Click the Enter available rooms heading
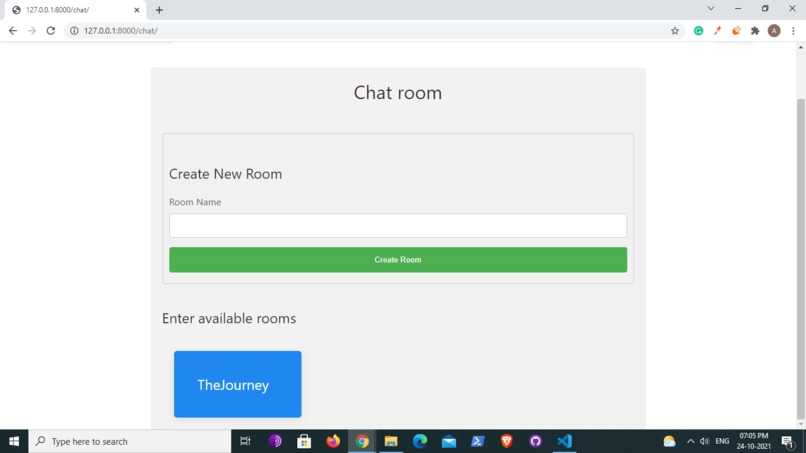The image size is (806, 453). [229, 318]
